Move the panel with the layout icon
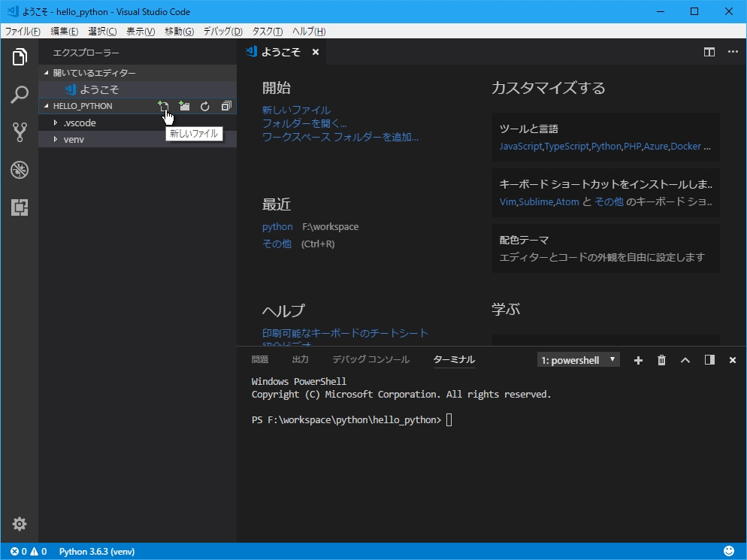Screen dimensions: 747x560 [x=709, y=360]
